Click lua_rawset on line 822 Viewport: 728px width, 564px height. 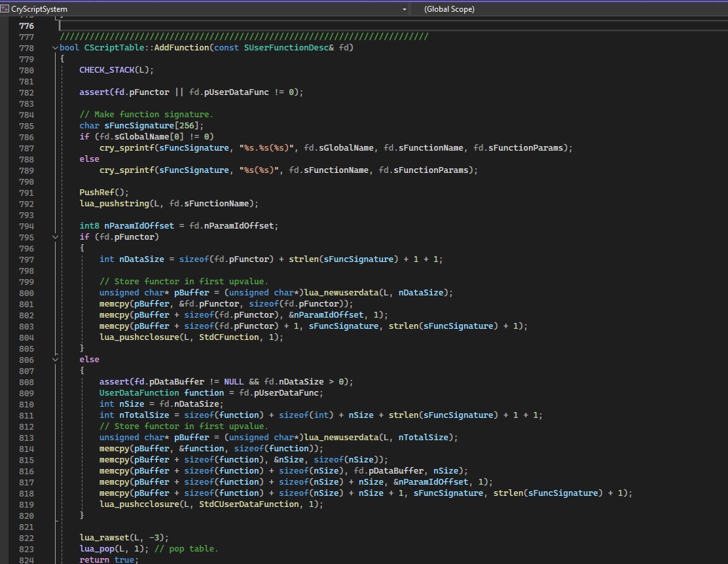(105, 538)
